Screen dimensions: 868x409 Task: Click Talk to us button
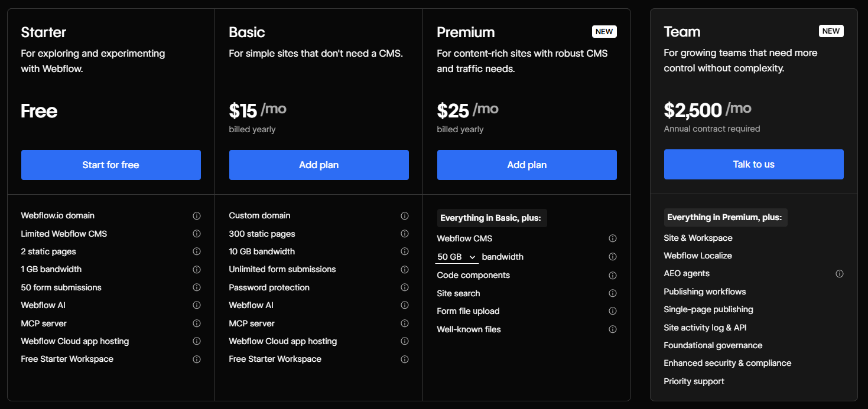click(x=754, y=164)
